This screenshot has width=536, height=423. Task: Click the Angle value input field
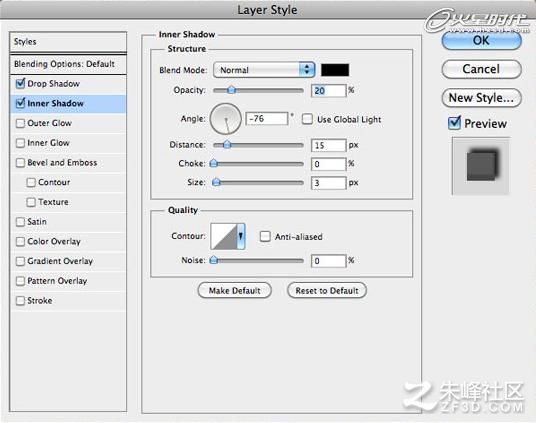pos(267,119)
